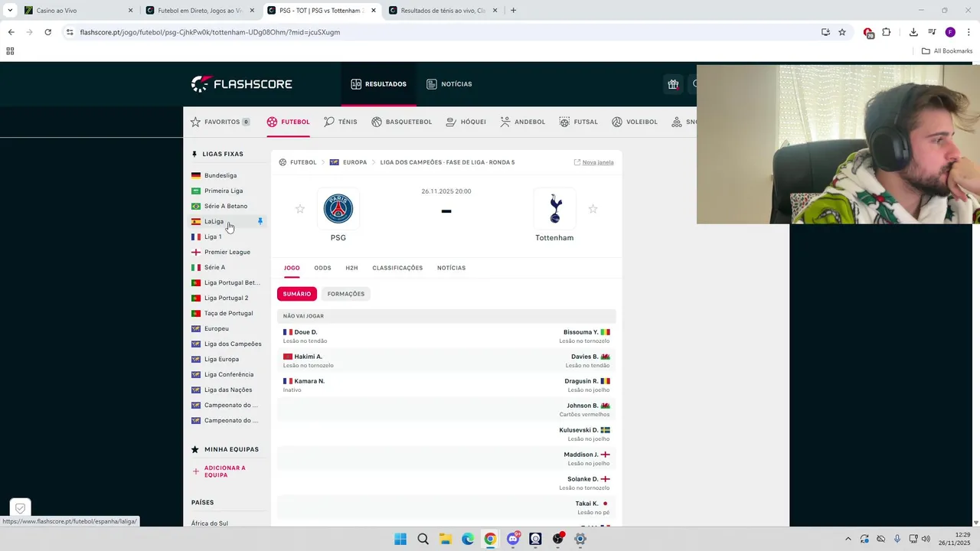
Task: Open Liga Conferência
Action: (229, 374)
